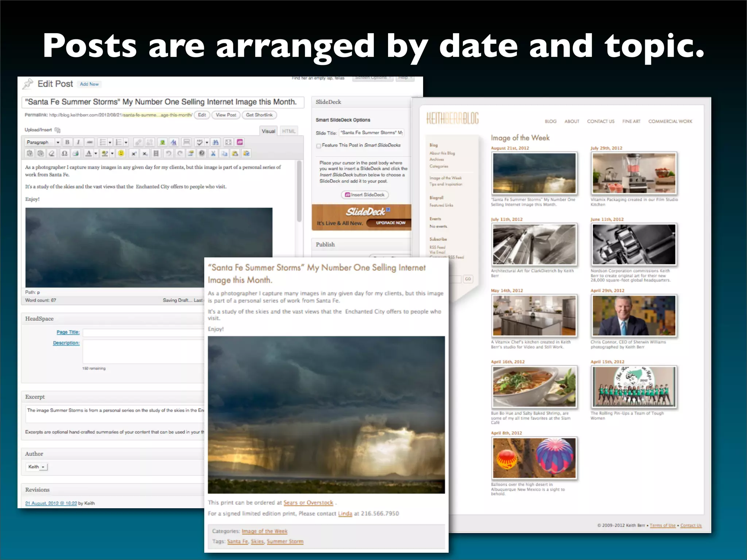Open the Vitamix blender thumbnail
This screenshot has height=560, width=747.
click(634, 173)
